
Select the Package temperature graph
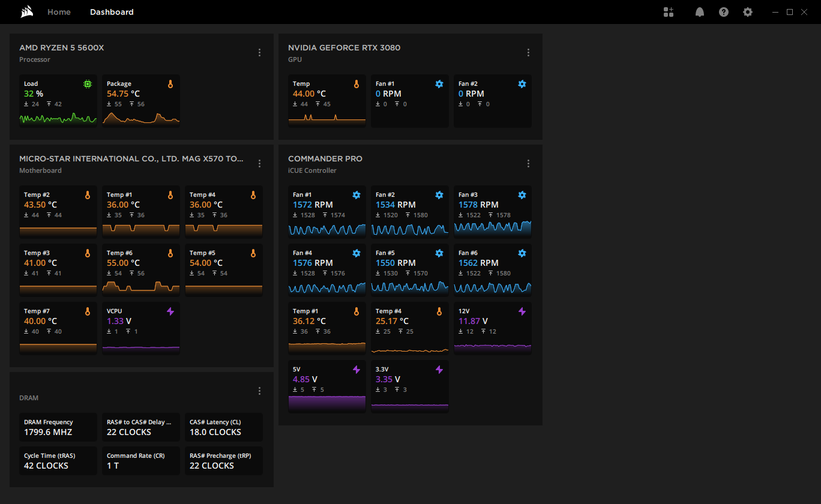click(141, 118)
